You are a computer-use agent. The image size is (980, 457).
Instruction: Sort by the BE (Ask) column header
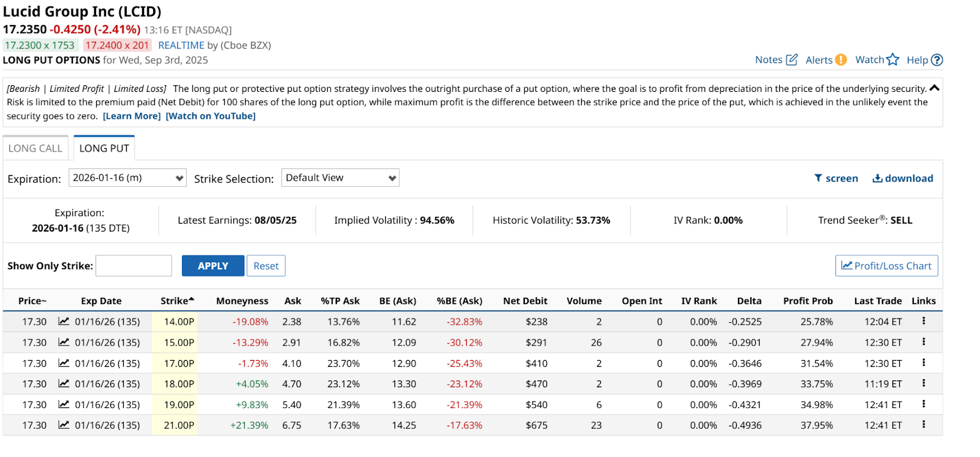tap(398, 301)
